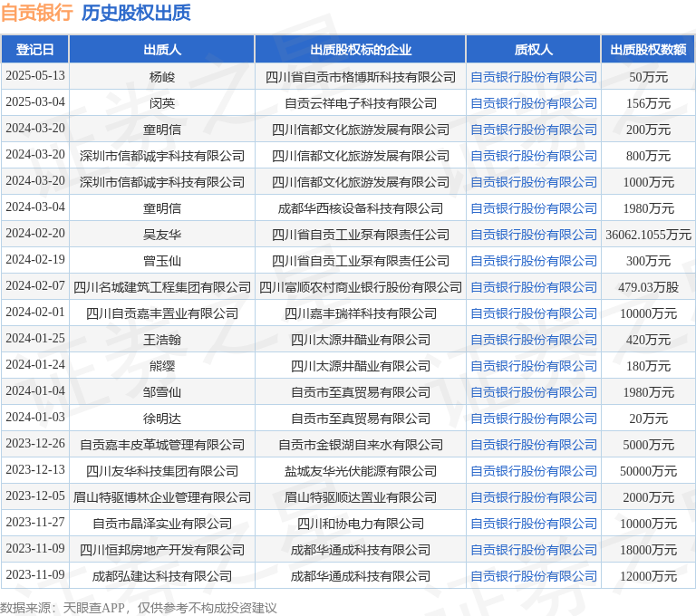Click the amount 50000万元

[x=648, y=471]
